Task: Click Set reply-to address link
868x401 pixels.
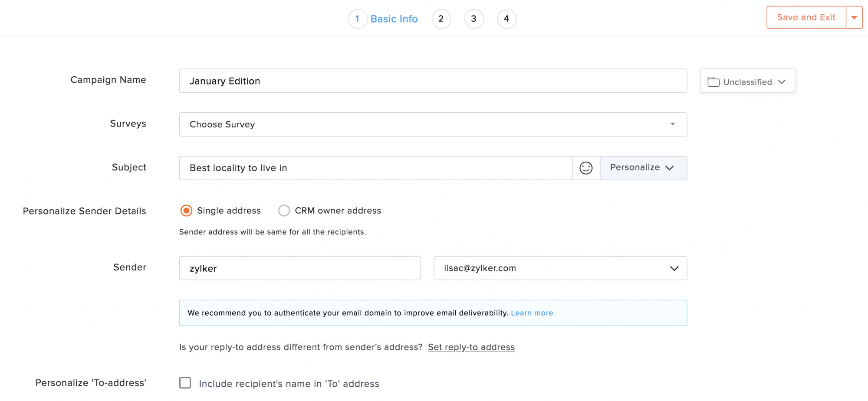Action: tap(471, 347)
